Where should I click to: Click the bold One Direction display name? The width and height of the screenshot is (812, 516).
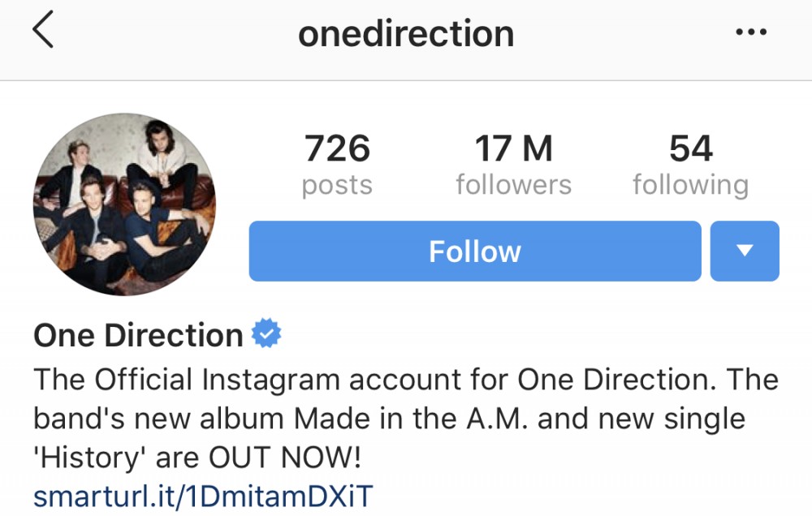[x=138, y=335]
